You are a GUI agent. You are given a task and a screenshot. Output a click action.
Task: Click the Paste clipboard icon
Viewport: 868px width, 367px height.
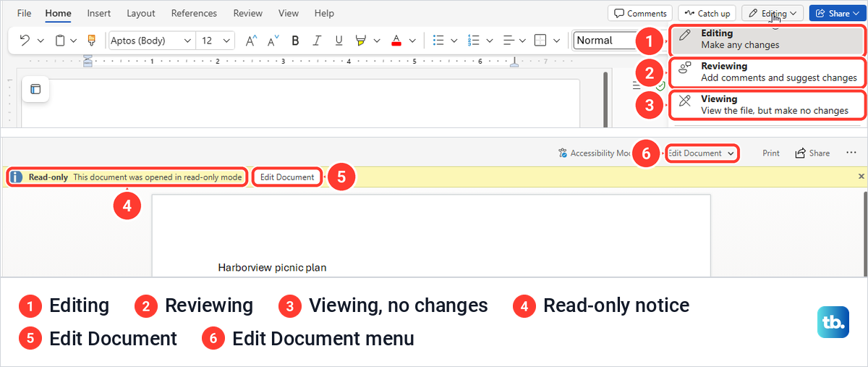click(x=61, y=41)
